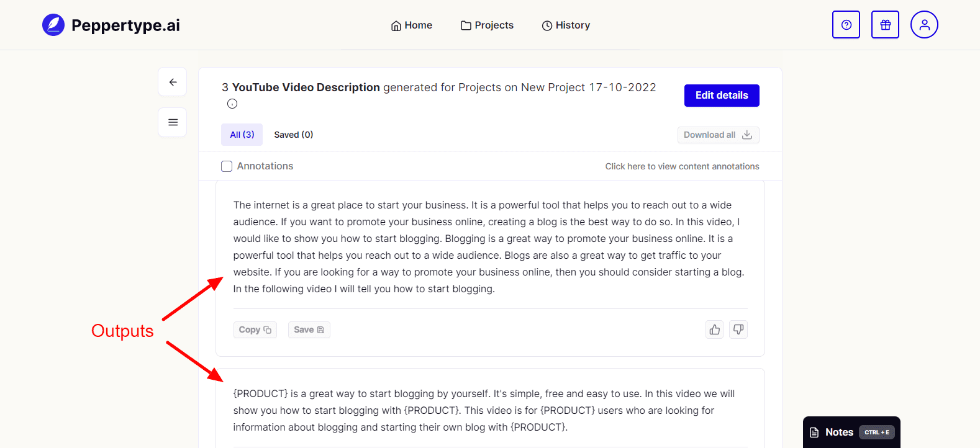Image resolution: width=980 pixels, height=448 pixels.
Task: Click the Download all button
Action: click(x=718, y=135)
